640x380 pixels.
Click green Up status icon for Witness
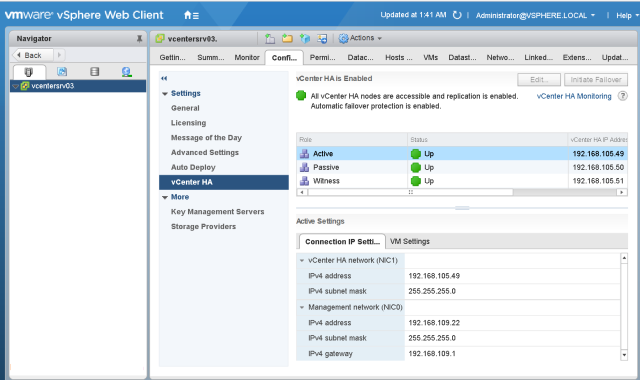(x=416, y=181)
